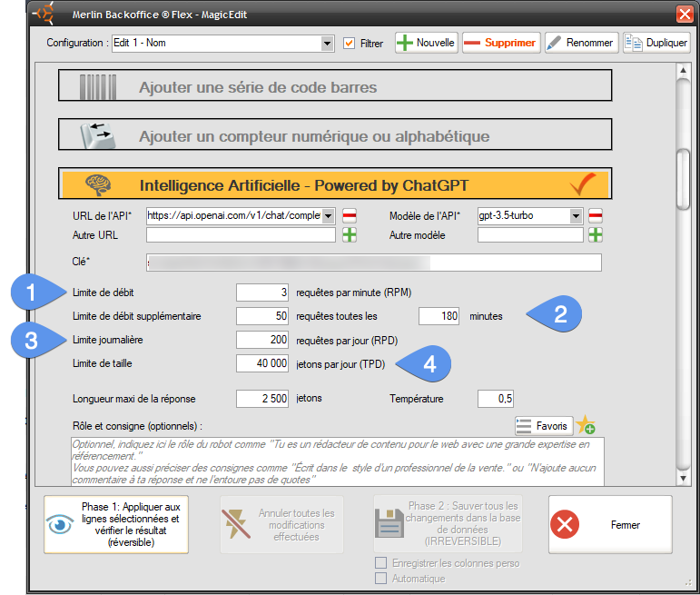Click Phase 2 Sauver tous les changements
This screenshot has height=595, width=700.
[448, 523]
